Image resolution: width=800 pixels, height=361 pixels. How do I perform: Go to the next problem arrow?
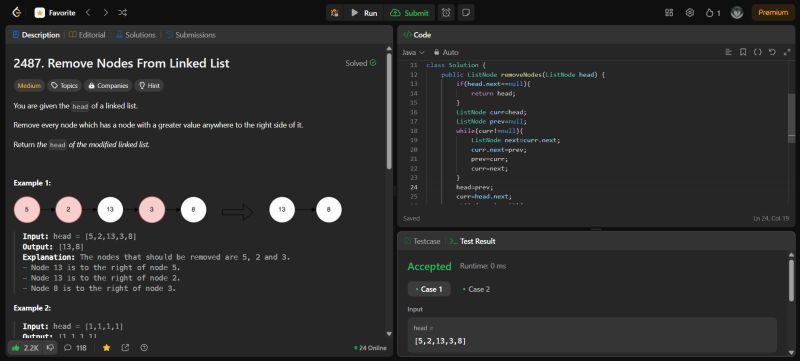coord(106,13)
